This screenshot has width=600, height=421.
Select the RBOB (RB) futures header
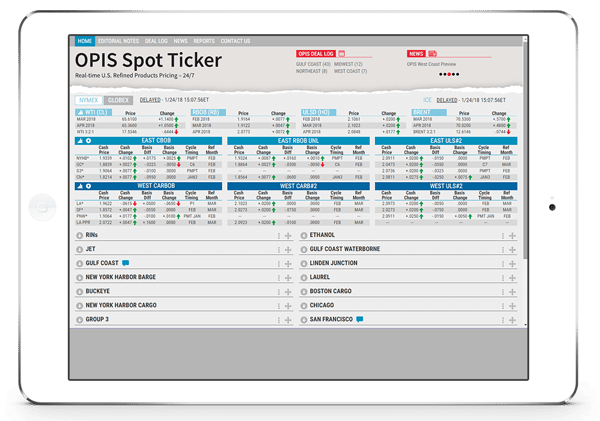tap(208, 113)
